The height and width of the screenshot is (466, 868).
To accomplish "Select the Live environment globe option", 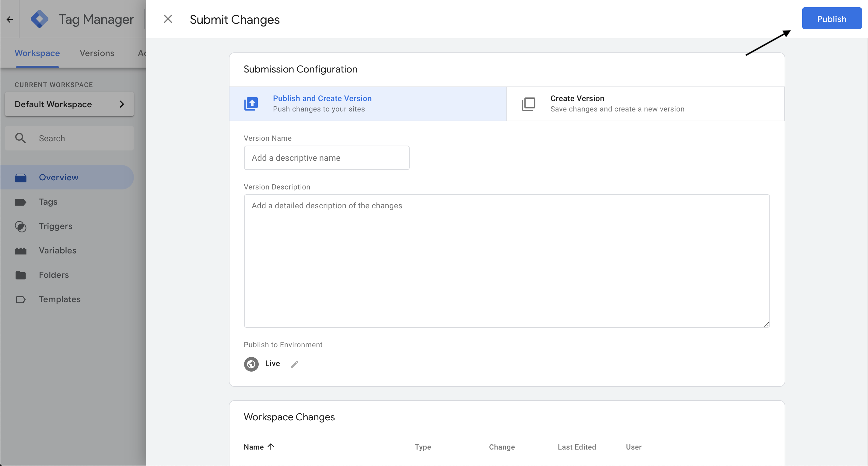I will 251,364.
